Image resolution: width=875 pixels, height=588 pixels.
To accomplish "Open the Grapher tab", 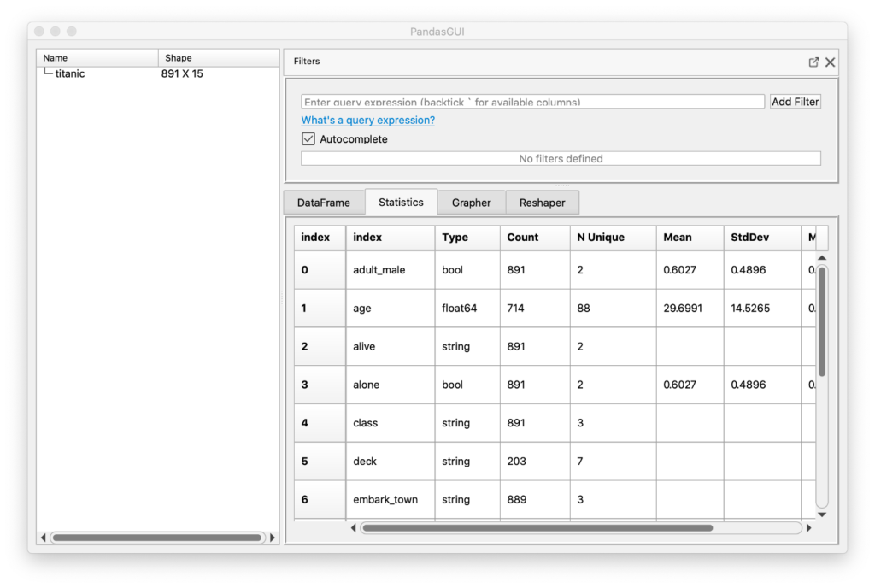I will click(x=471, y=203).
